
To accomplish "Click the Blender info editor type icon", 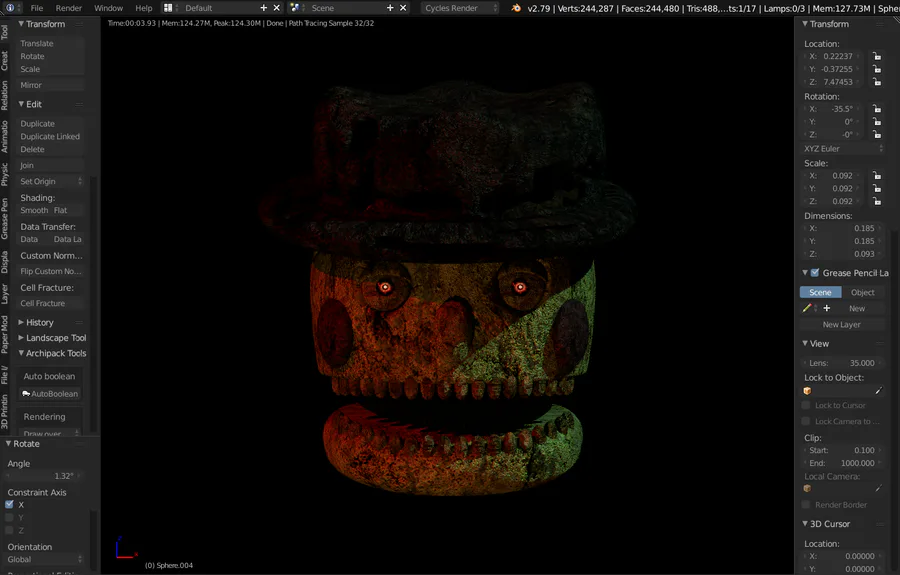I will pos(10,8).
